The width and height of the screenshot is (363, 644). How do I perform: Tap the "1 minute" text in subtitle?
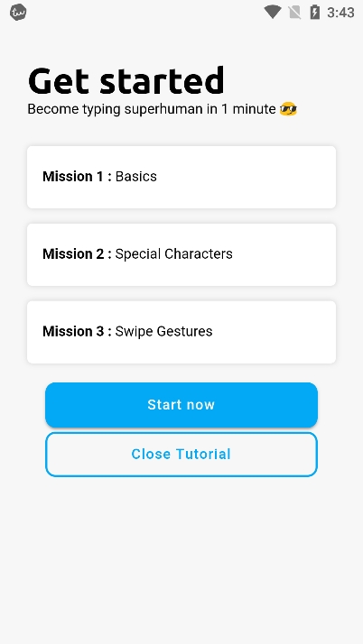click(248, 109)
